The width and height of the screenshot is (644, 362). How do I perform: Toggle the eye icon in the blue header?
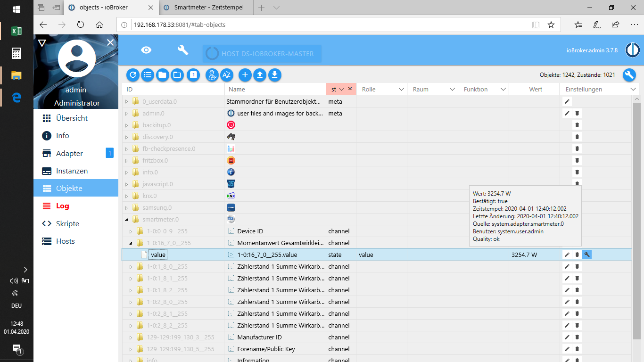147,50
